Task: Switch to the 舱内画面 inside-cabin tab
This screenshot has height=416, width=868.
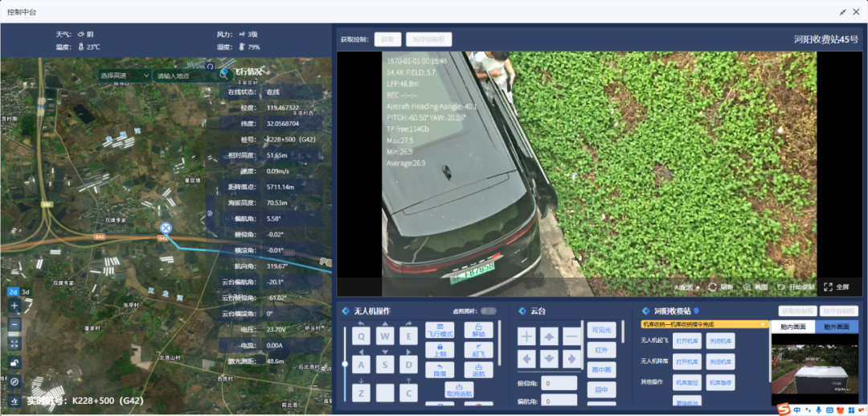Action: (x=792, y=327)
